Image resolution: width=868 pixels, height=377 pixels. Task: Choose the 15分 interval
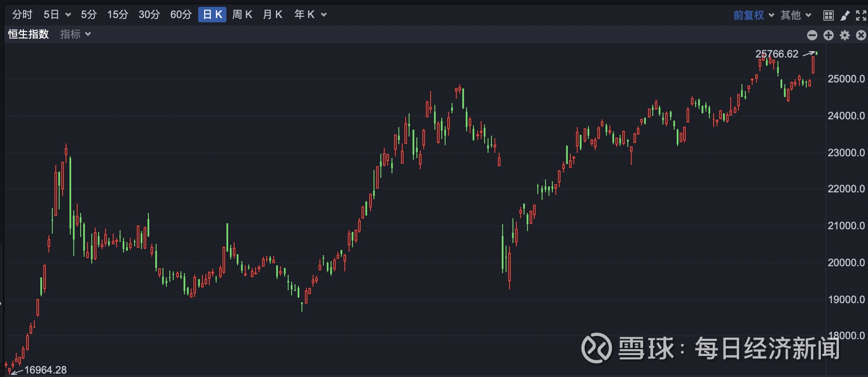(118, 15)
